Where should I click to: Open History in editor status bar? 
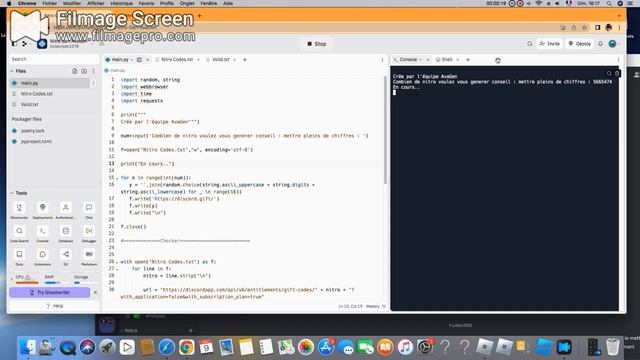coord(376,306)
